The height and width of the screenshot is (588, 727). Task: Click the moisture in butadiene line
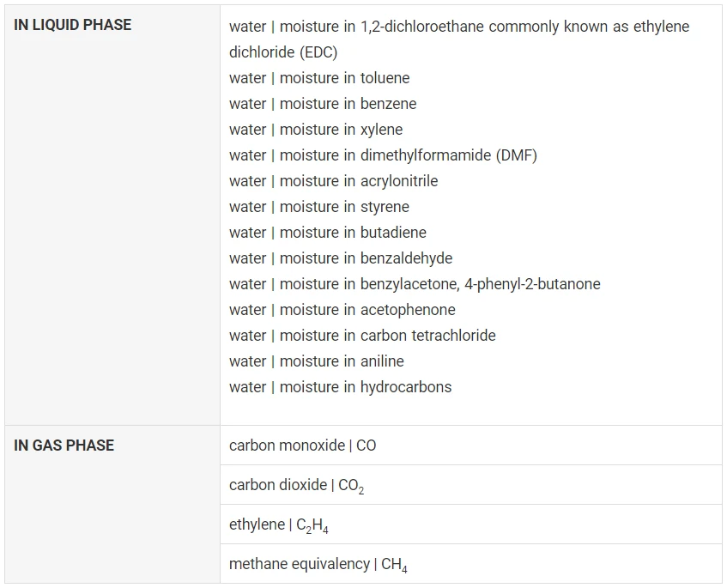(328, 233)
